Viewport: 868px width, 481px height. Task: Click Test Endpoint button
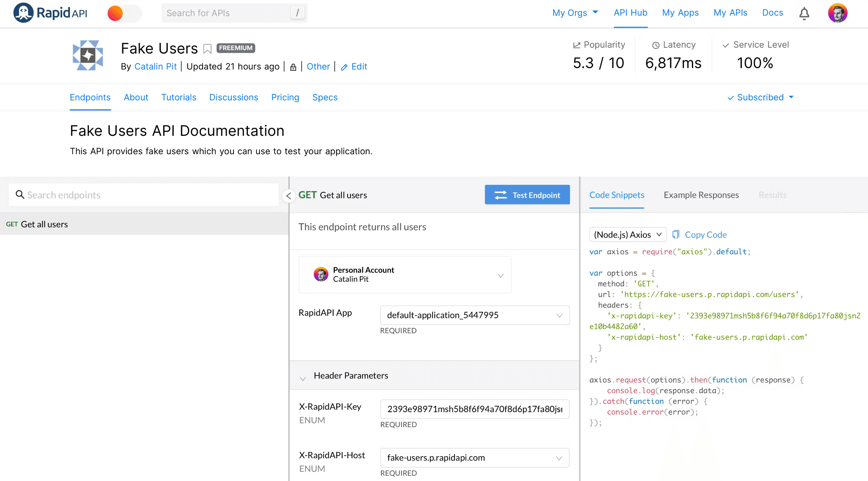point(527,195)
